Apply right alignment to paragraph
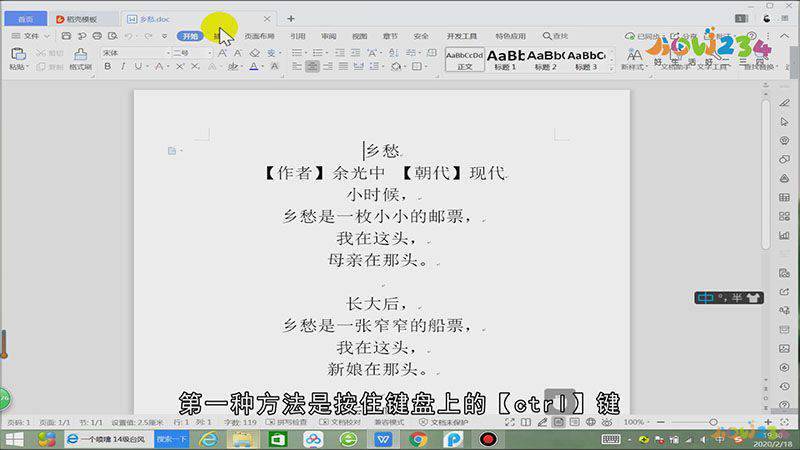 [328, 66]
